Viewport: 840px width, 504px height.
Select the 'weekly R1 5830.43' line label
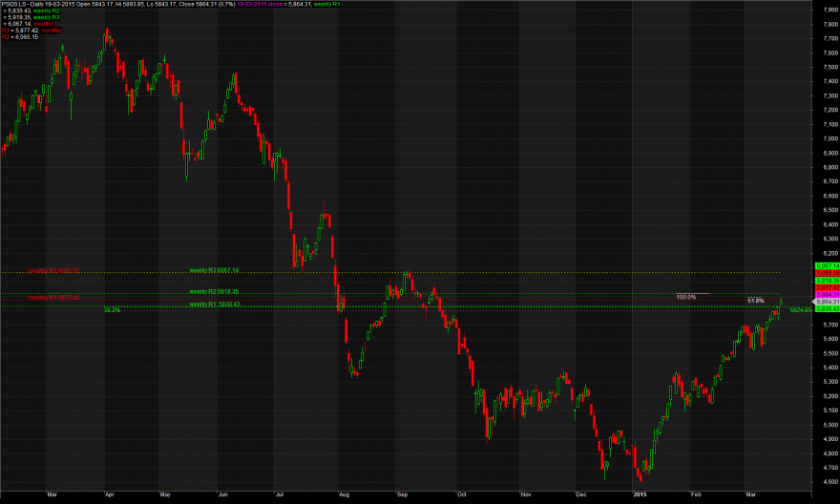[215, 304]
